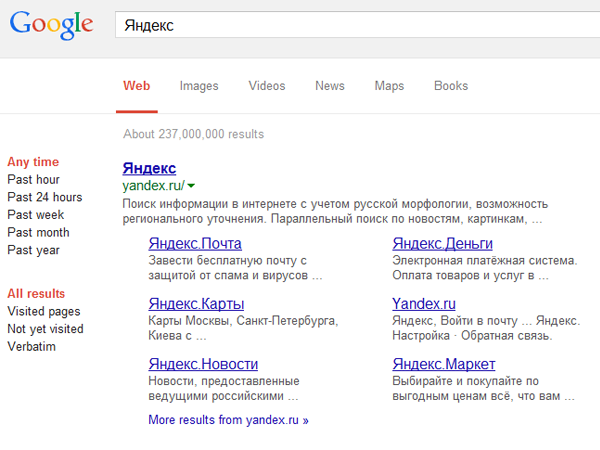This screenshot has width=600, height=450.
Task: Open the yandex.ru green dropdown arrow
Action: pyautogui.click(x=190, y=186)
